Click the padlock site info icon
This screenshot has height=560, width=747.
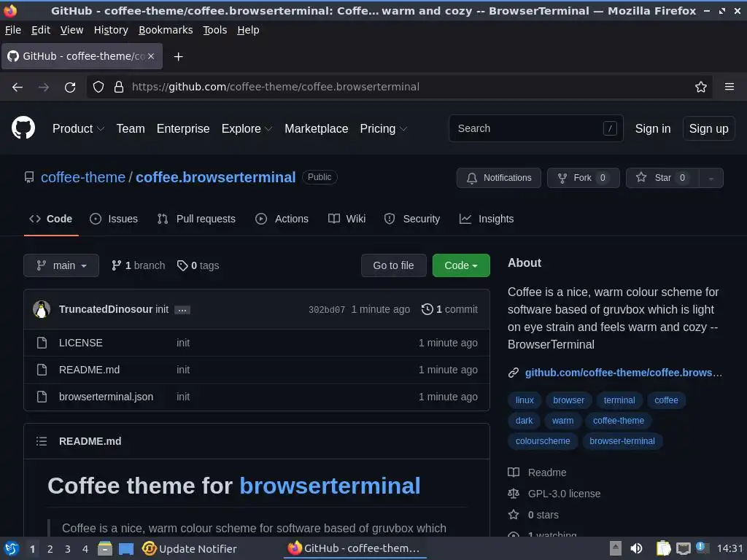[119, 87]
